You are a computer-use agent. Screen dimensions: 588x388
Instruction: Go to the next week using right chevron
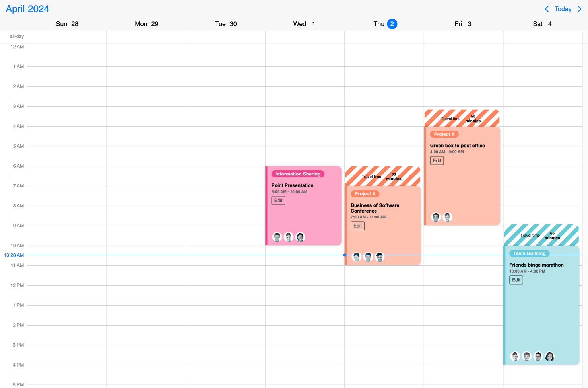pos(580,9)
